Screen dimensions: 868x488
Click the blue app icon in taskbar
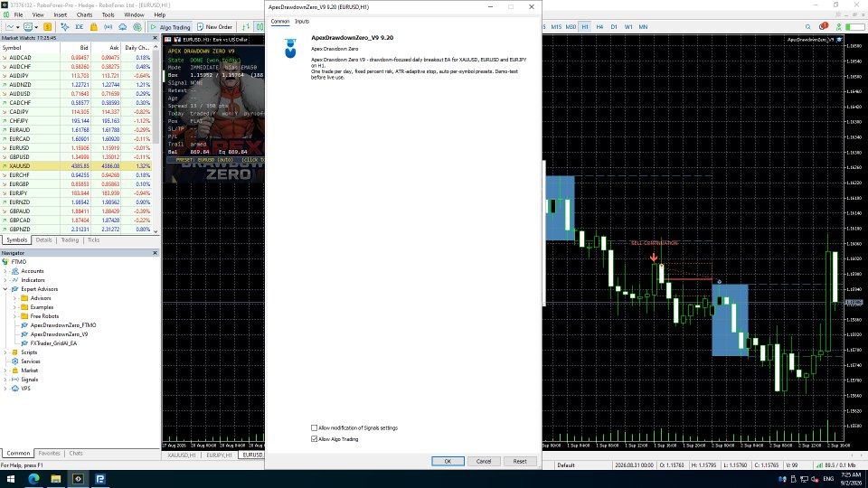pos(100,479)
